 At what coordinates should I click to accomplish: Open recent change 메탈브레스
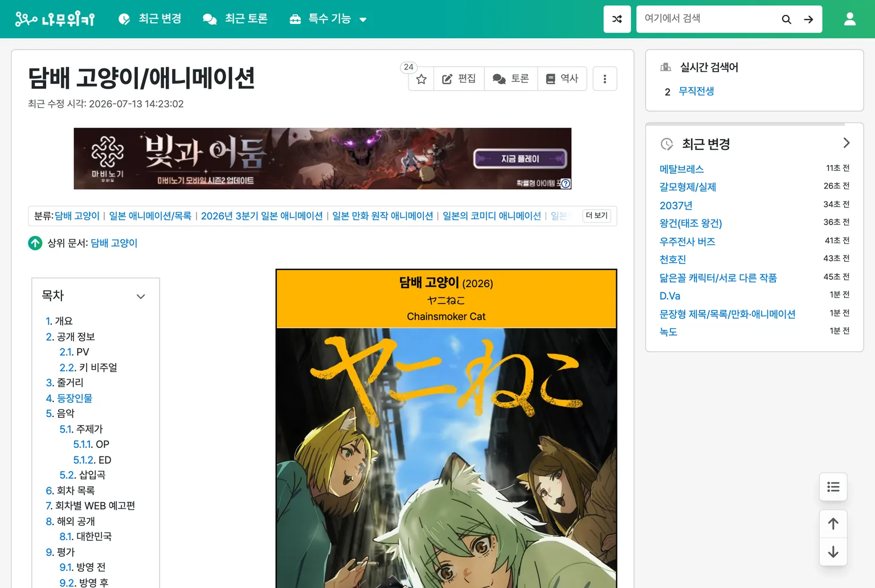(x=682, y=169)
